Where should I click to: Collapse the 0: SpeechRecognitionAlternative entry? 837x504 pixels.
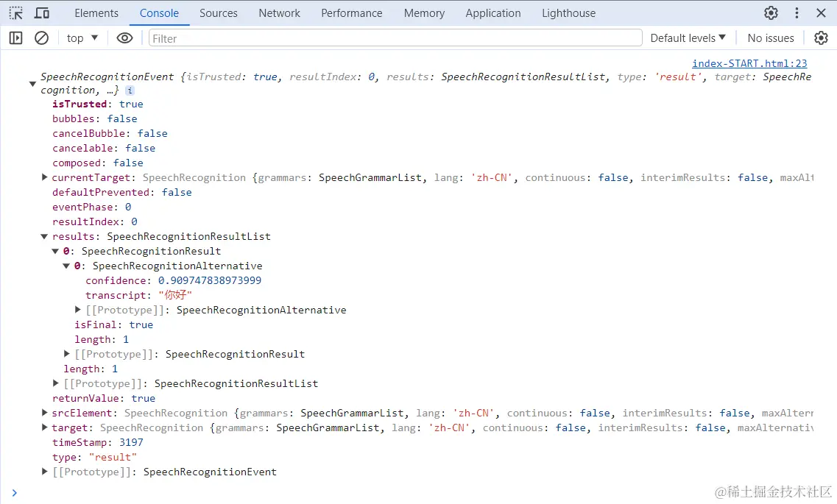tap(66, 266)
